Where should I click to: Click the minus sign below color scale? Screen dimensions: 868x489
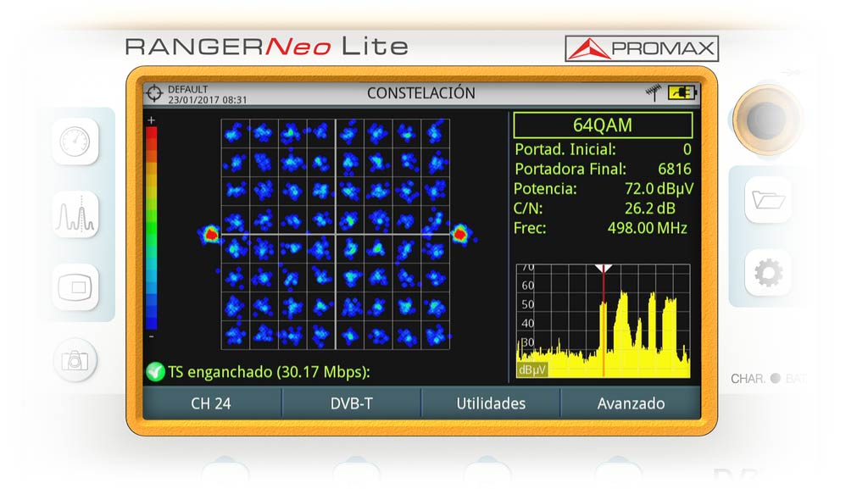pyautogui.click(x=152, y=336)
